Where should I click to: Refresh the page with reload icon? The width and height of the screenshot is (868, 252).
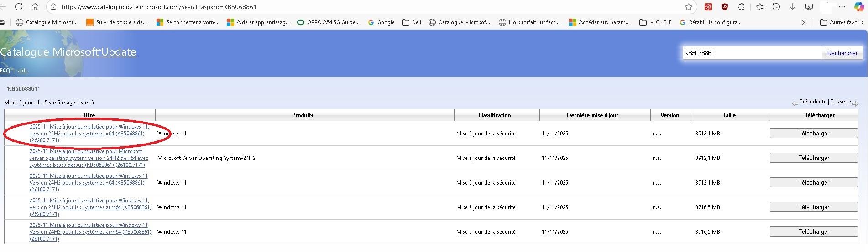[19, 7]
